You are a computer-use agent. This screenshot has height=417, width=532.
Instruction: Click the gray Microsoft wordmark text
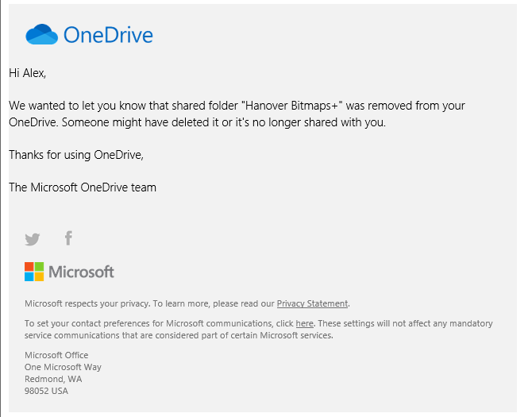tap(82, 272)
